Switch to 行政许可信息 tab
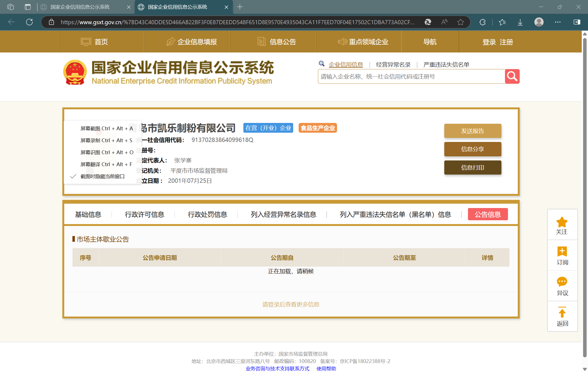Screen dimensions: 588x372 click(x=145, y=215)
